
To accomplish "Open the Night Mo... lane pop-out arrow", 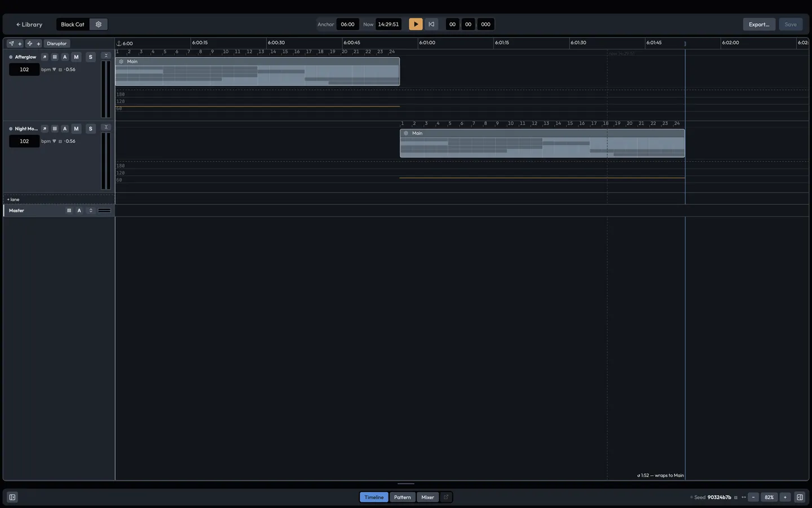I will point(45,129).
